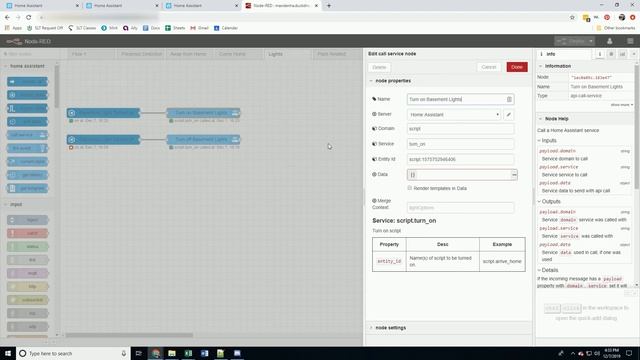Click the Entity Id input field
640x360 pixels.
click(460, 159)
